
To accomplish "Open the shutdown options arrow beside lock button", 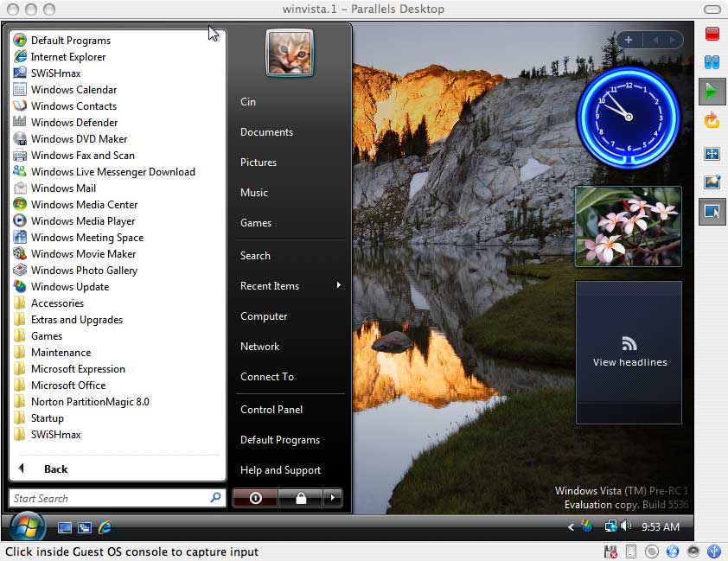I will [x=332, y=498].
